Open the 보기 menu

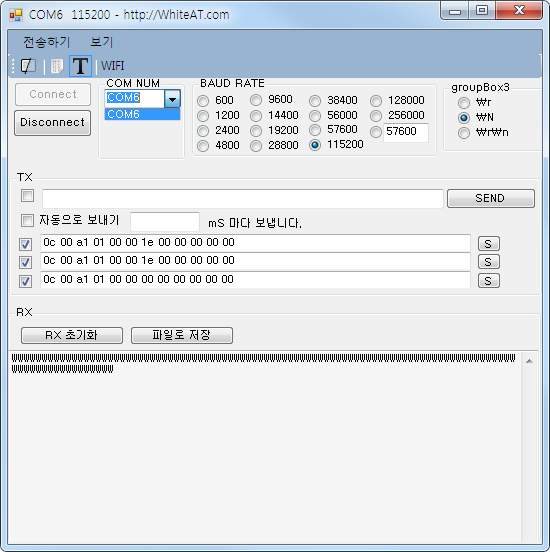click(x=101, y=42)
